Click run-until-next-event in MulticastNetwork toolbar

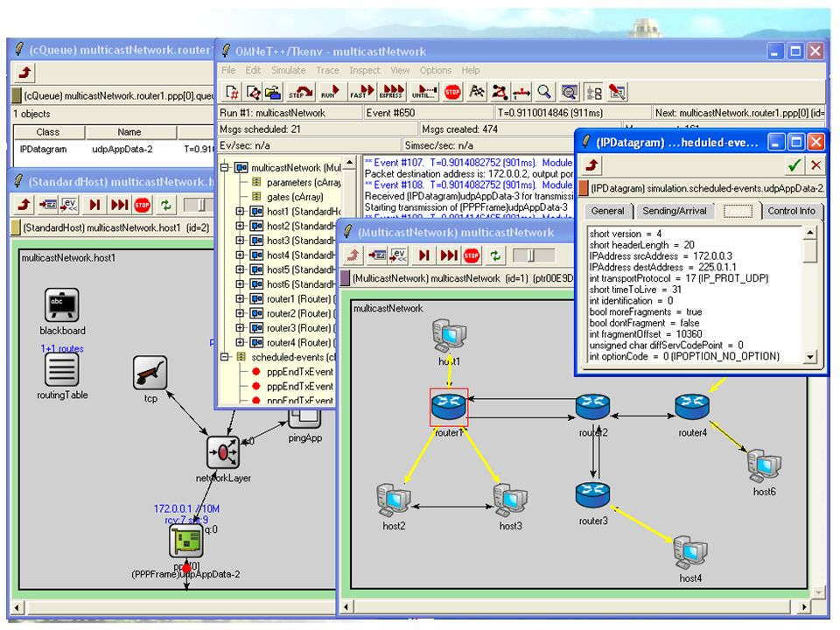tap(423, 255)
